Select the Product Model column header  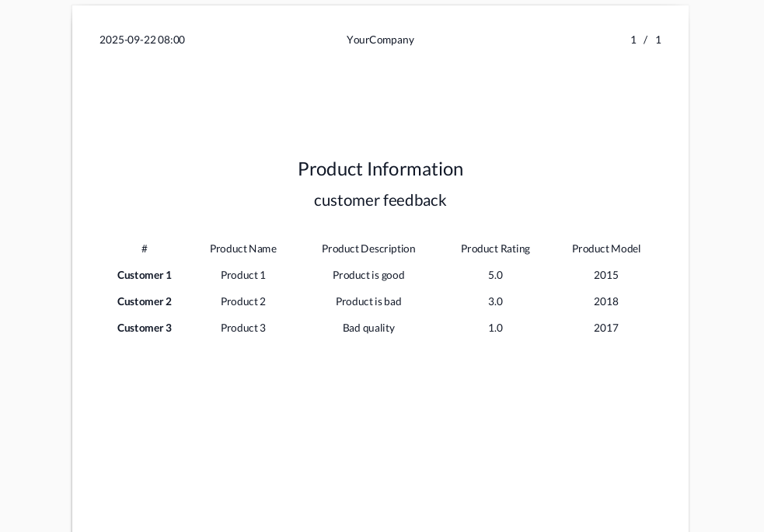[606, 249]
